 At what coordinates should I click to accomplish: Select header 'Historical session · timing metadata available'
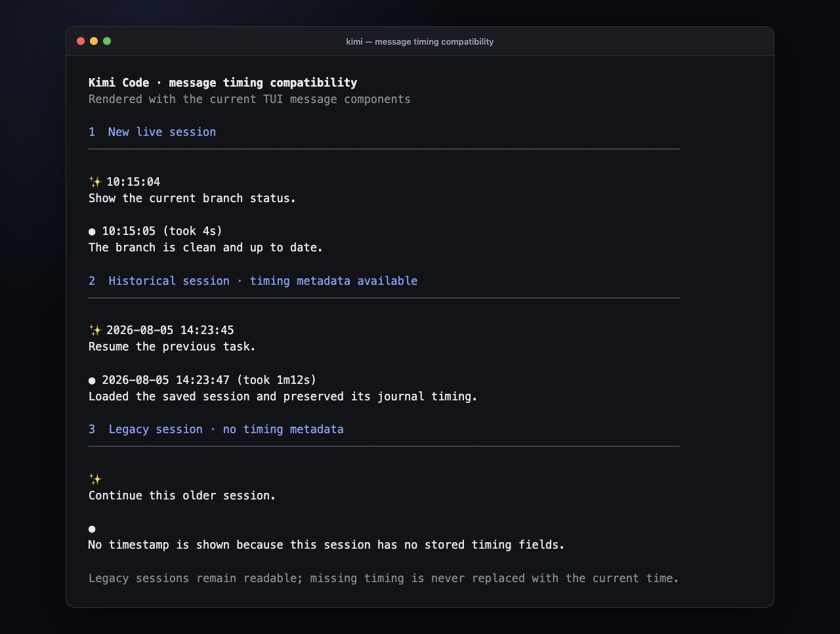263,281
